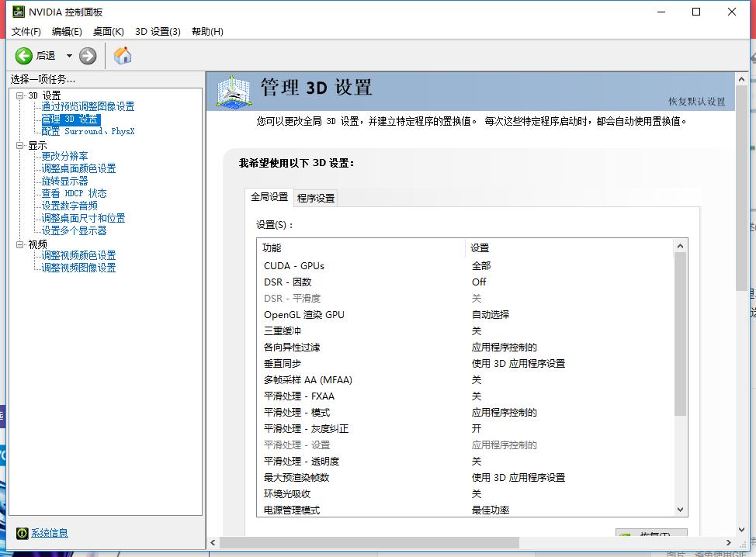Click main panel scroll-down arrow
The image size is (756, 557).
coord(741,530)
